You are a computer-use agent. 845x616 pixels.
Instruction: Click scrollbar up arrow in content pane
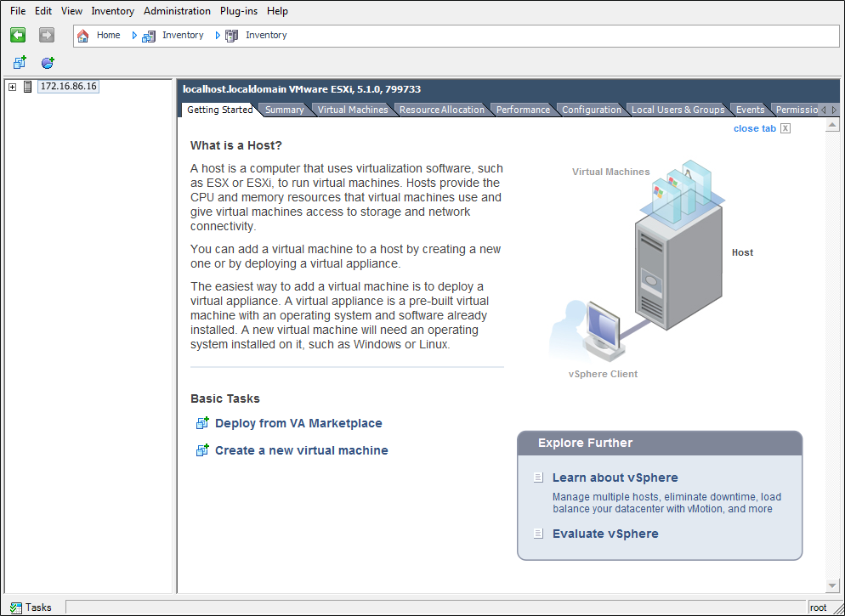click(x=832, y=125)
